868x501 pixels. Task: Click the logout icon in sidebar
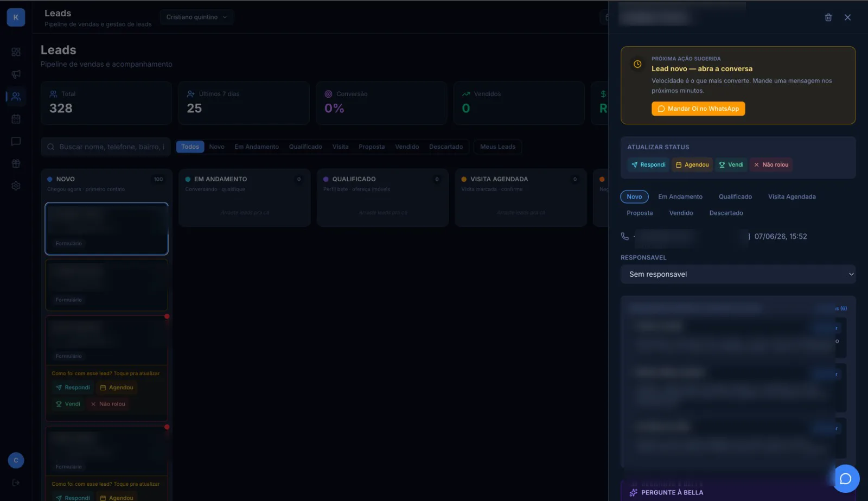(16, 483)
